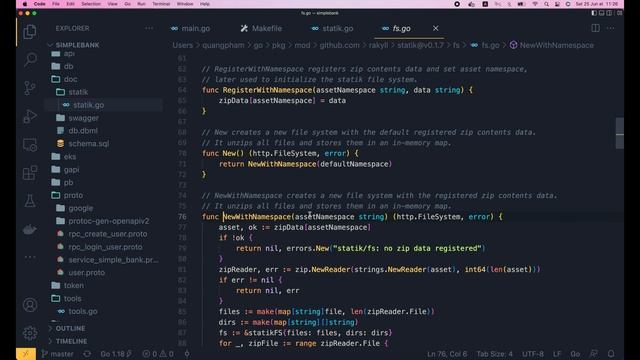640x360 pixels.
Task: Split the editor to the right
Action: [596, 28]
